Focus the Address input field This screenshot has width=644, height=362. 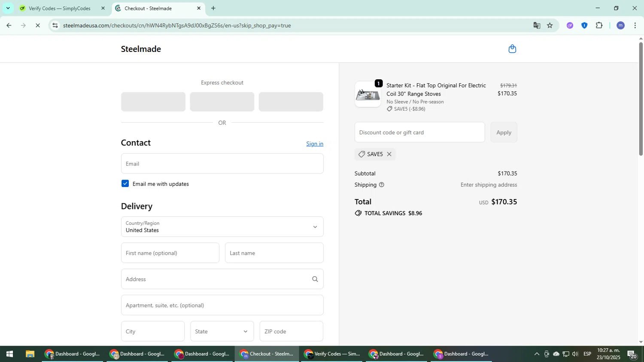(222, 279)
